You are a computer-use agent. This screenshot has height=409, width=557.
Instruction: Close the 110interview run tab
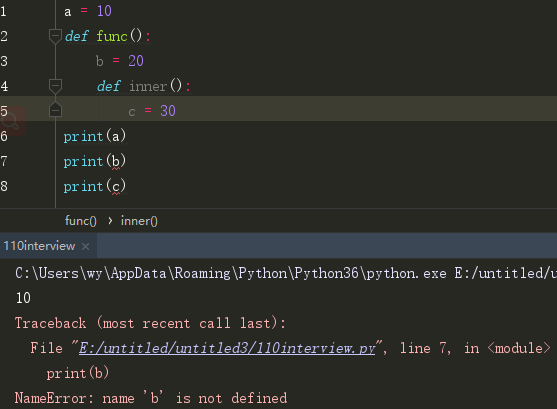[85, 246]
